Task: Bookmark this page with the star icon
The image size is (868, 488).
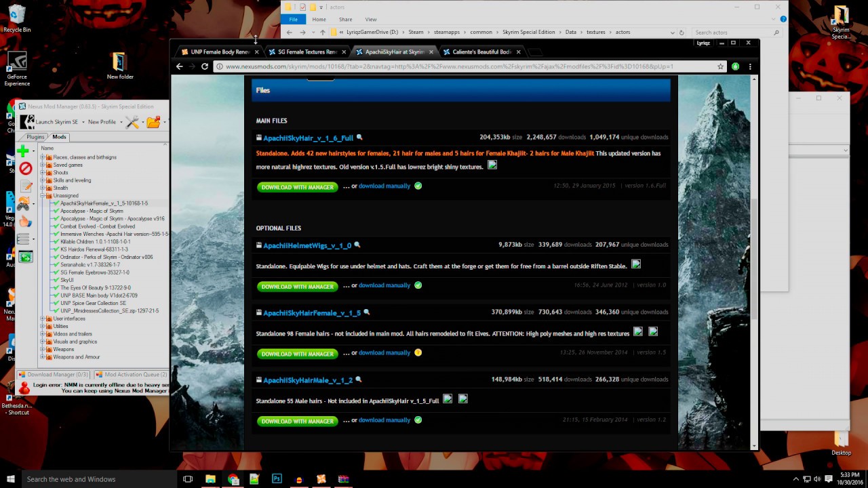Action: tap(721, 66)
